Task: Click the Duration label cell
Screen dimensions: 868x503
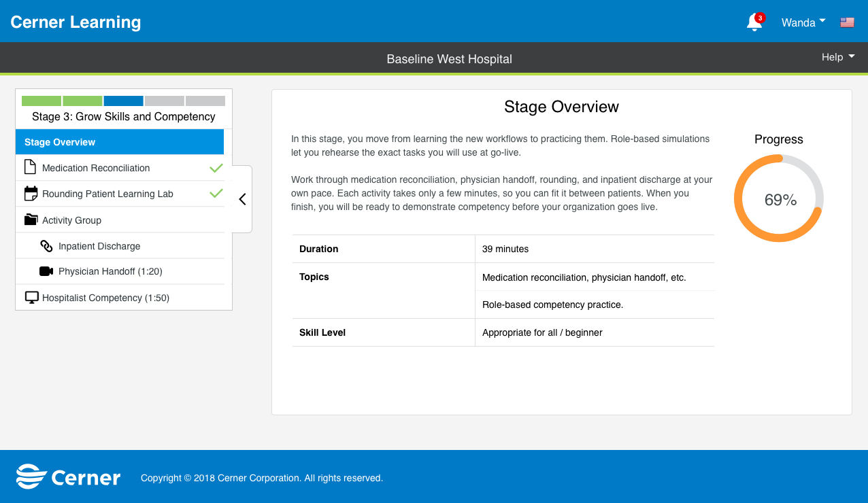Action: point(384,249)
